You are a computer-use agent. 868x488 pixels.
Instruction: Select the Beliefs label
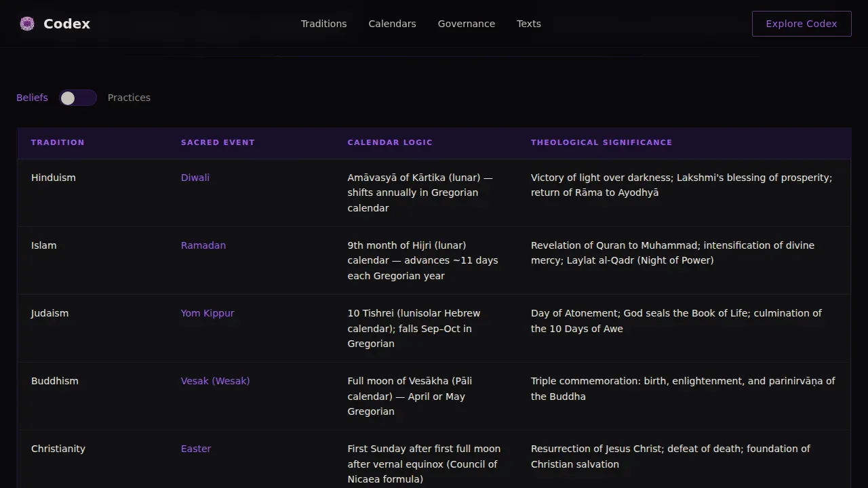point(32,98)
